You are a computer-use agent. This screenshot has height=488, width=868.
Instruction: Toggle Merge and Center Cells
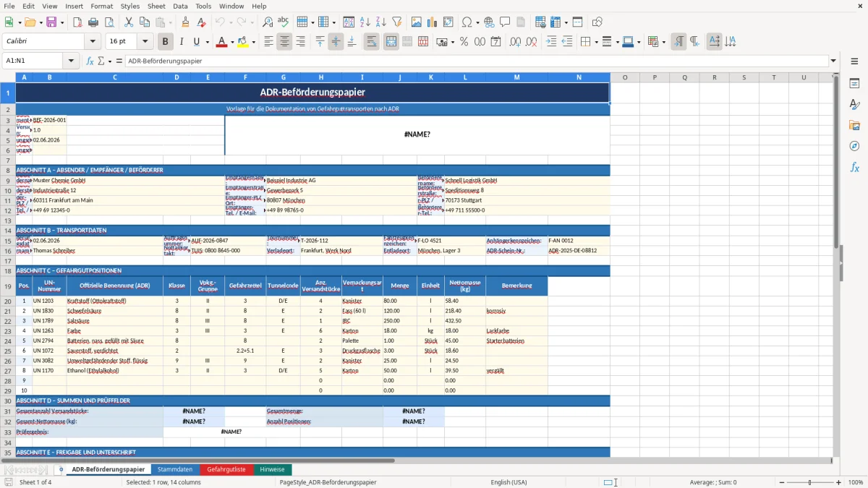391,42
